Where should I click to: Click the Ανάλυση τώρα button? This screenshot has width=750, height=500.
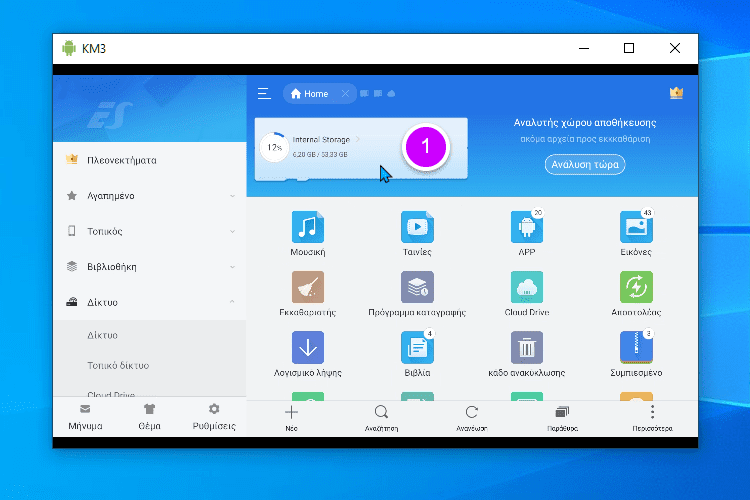tap(585, 165)
